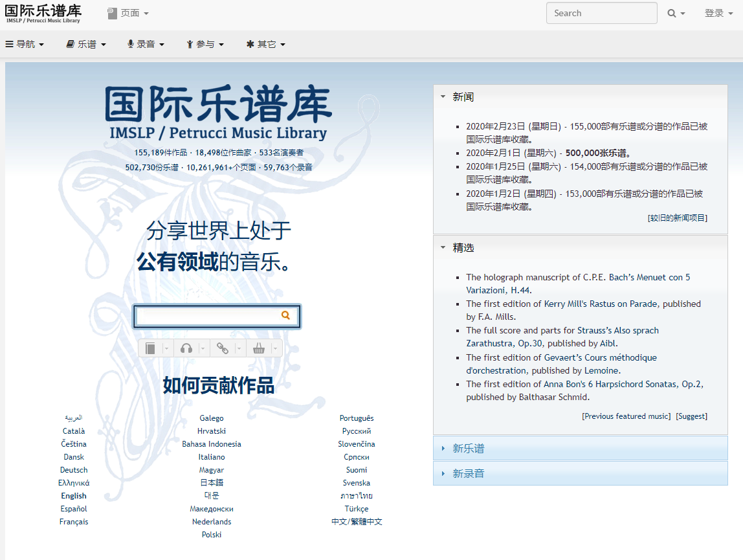
Task: Open the 页面 page dropdown
Action: point(128,14)
